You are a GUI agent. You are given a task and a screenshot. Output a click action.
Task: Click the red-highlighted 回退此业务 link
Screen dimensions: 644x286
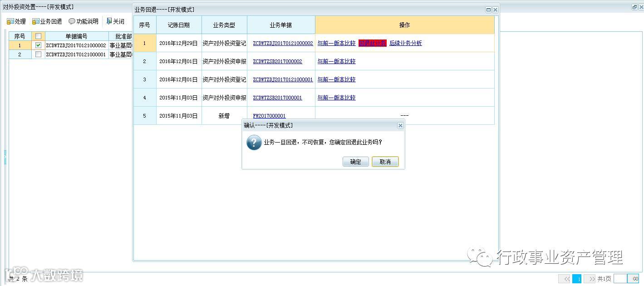coord(373,43)
